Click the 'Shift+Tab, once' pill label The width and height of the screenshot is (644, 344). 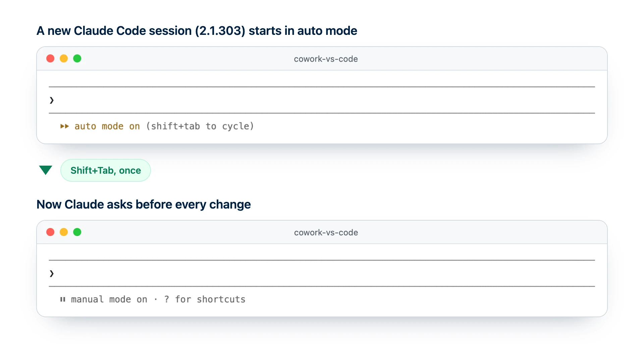(106, 170)
